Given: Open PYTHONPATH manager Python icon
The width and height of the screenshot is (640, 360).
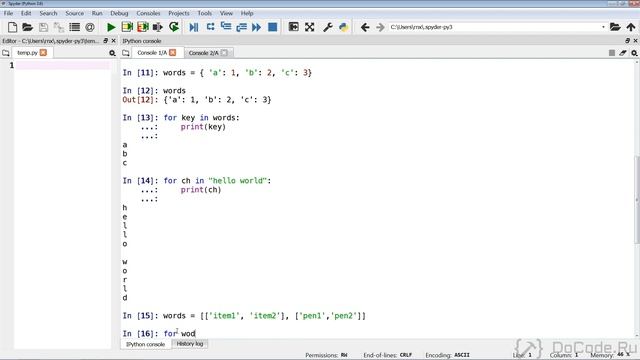Looking at the screenshot, I should (x=344, y=27).
